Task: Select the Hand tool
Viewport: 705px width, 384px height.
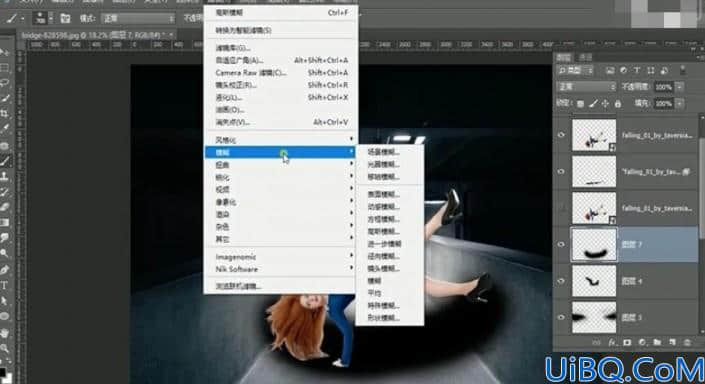Action: pyautogui.click(x=4, y=333)
